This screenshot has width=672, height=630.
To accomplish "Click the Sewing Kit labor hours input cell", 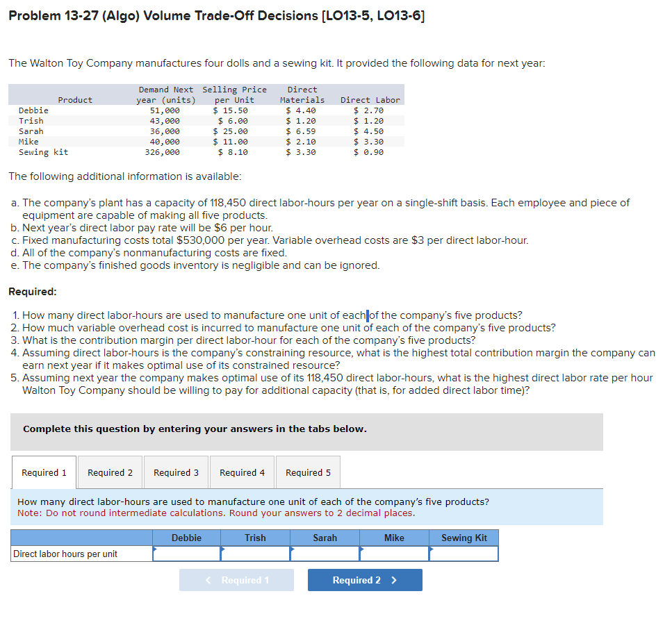I will click(x=464, y=554).
